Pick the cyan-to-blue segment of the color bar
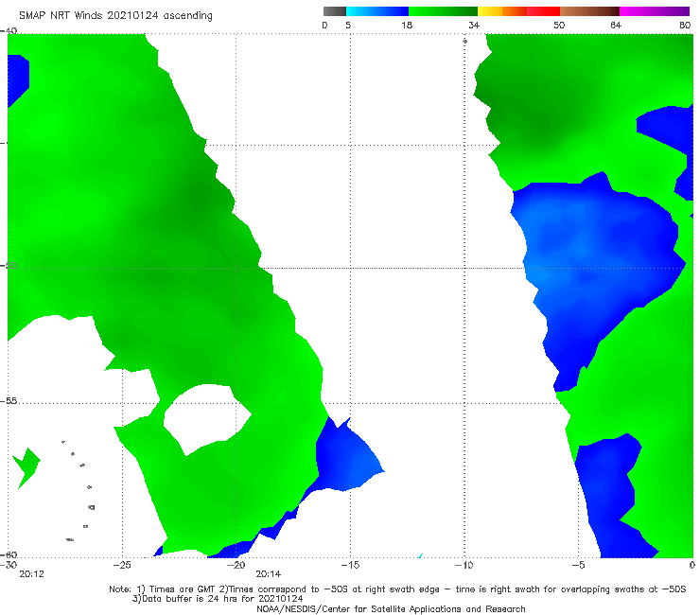Viewport: 700px width, 615px height. pyautogui.click(x=377, y=11)
